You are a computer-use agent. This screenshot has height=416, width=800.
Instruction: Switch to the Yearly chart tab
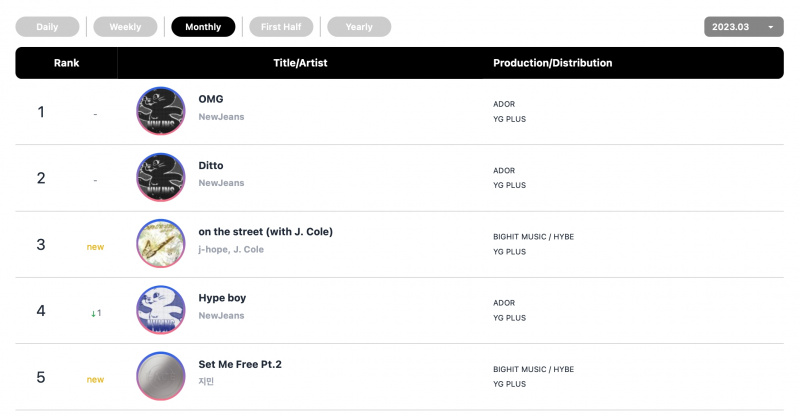pos(359,27)
